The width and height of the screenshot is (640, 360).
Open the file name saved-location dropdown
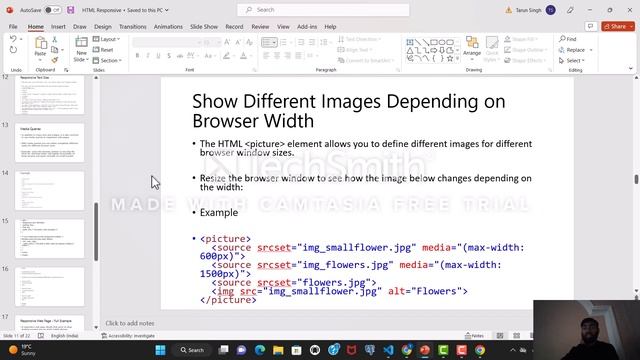167,10
